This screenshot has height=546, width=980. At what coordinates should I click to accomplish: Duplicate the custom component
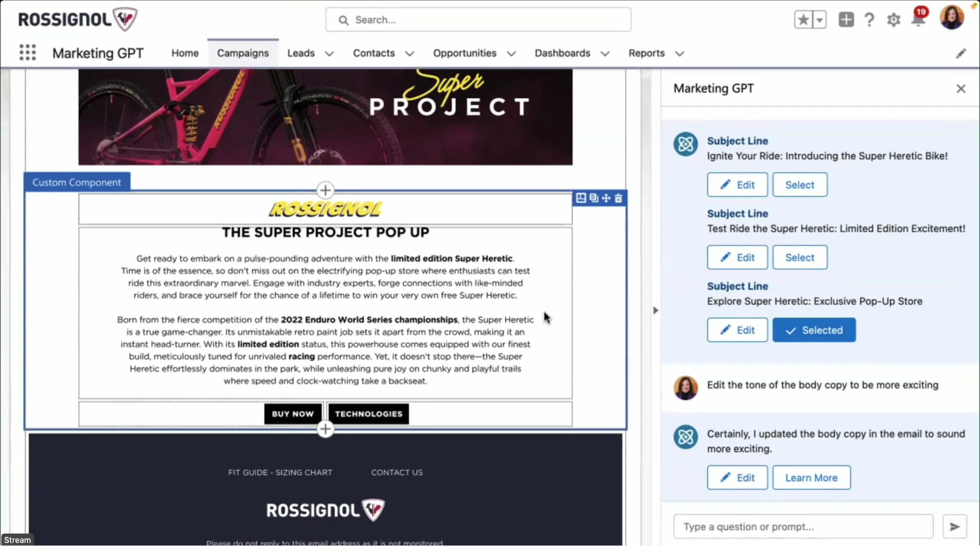[594, 198]
